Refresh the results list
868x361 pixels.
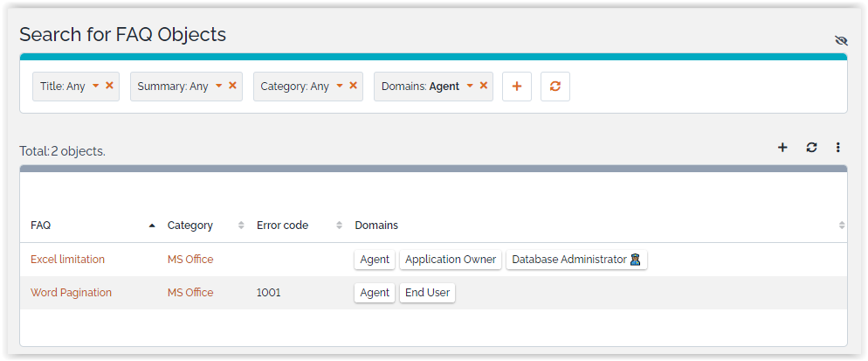pos(811,148)
